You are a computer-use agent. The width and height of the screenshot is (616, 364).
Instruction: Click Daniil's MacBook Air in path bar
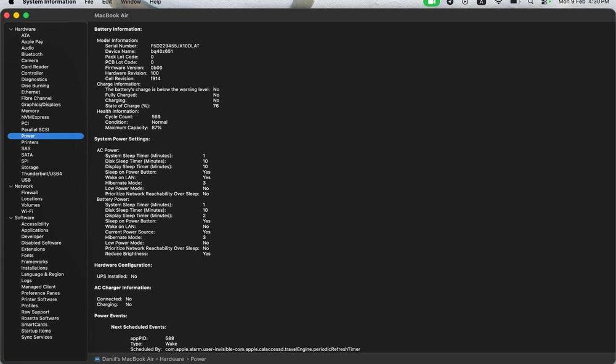pos(128,359)
